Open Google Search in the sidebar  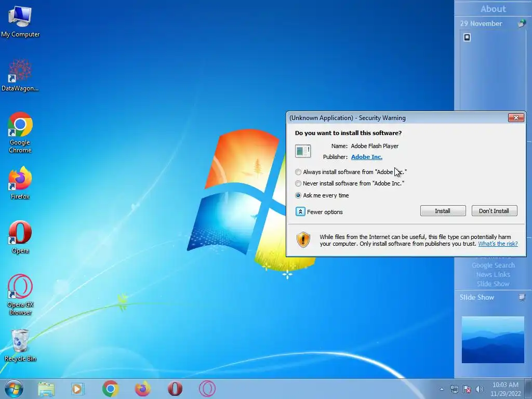click(x=493, y=265)
